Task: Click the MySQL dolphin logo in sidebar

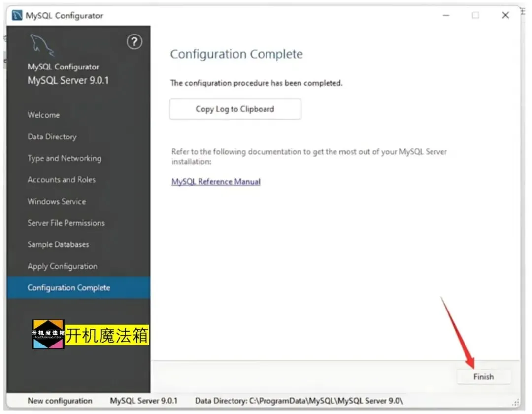Action: (42, 45)
